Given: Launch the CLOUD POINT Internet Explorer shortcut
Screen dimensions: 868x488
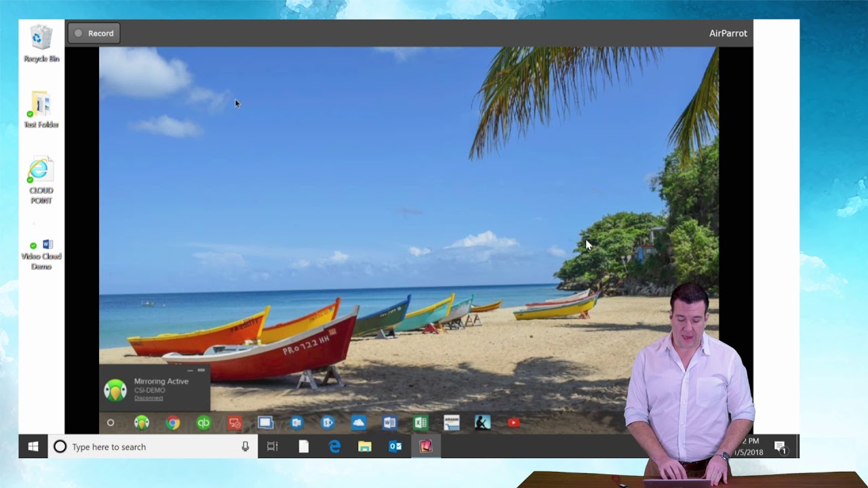Looking at the screenshot, I should click(41, 180).
